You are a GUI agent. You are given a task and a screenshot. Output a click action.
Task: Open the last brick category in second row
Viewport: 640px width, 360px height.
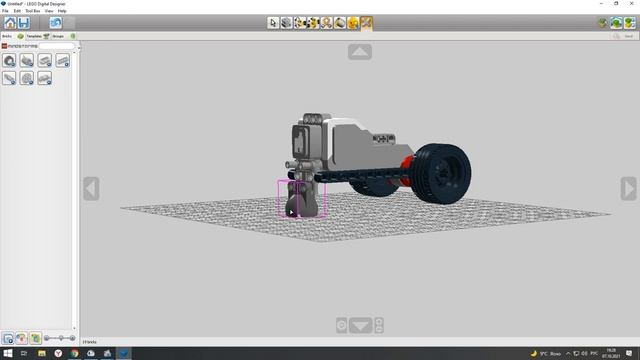click(x=44, y=78)
